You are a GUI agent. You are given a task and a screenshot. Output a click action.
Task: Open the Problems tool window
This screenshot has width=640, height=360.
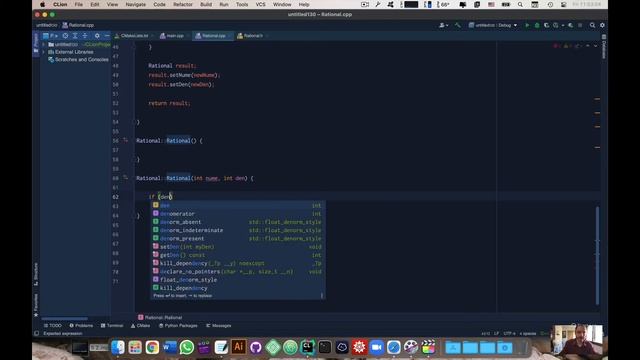click(81, 326)
